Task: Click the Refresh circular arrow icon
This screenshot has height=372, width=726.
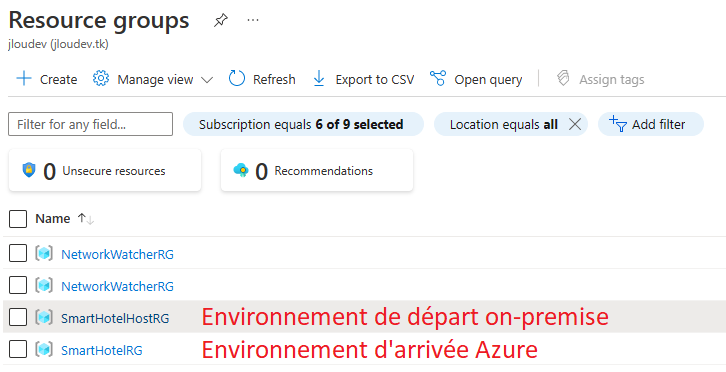Action: [237, 78]
